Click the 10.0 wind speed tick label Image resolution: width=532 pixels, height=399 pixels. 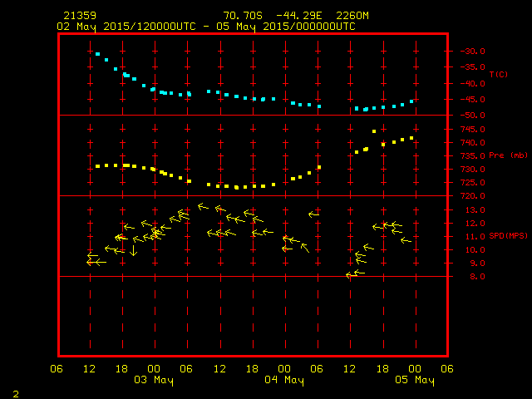coord(475,250)
